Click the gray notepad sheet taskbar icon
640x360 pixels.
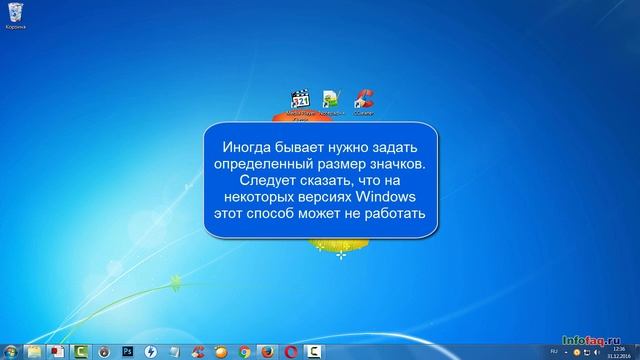click(174, 351)
